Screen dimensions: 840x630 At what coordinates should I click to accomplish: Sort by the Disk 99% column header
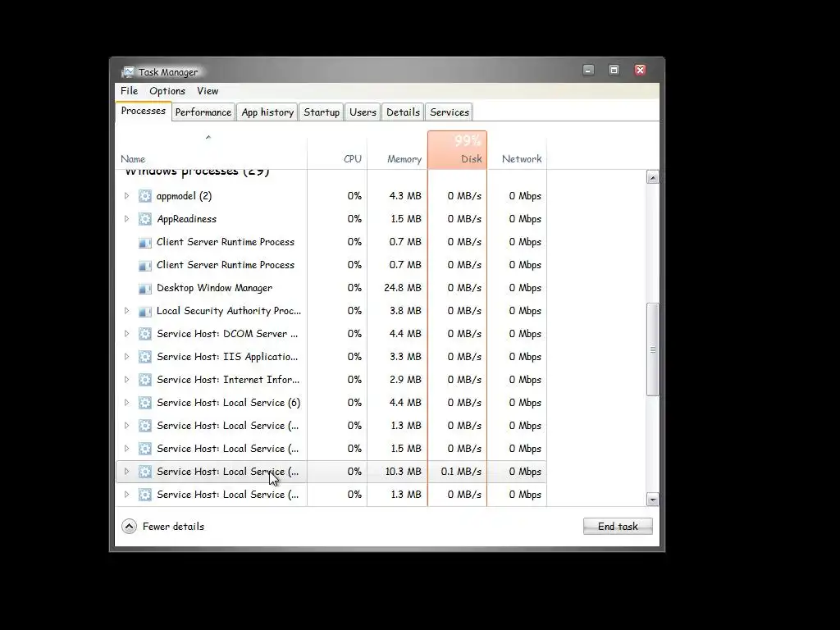[457, 150]
